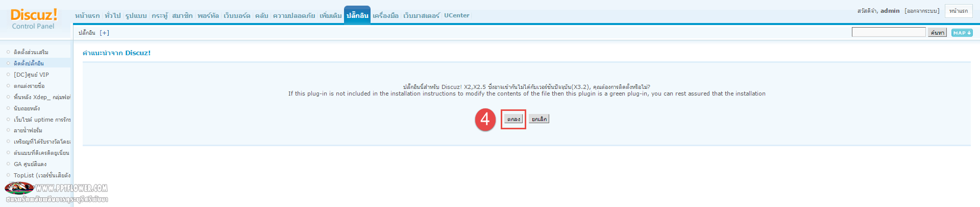The height and width of the screenshot is (207, 980).
Task: Go to the สมาชิก tab
Action: (x=182, y=16)
